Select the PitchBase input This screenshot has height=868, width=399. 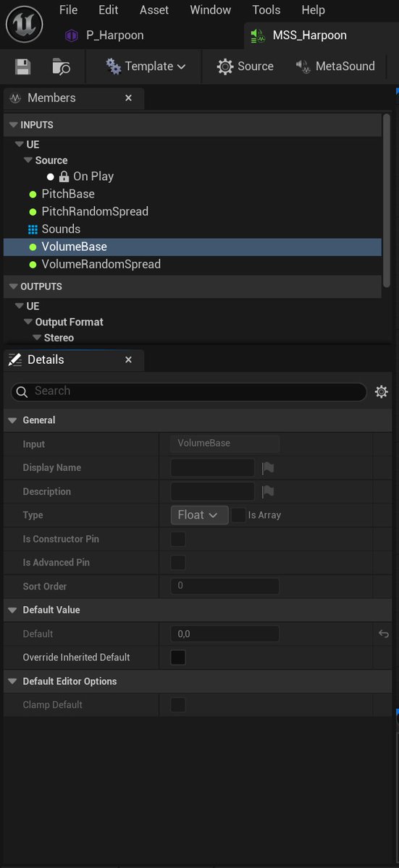click(68, 194)
